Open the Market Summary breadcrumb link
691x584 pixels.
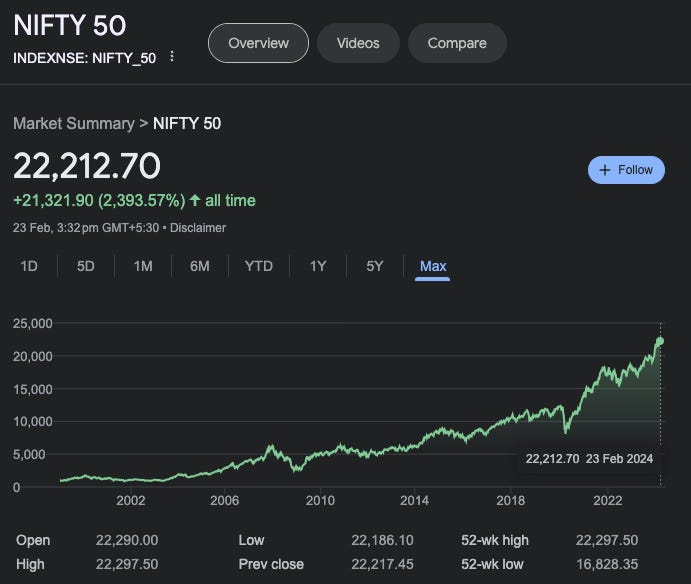[74, 123]
